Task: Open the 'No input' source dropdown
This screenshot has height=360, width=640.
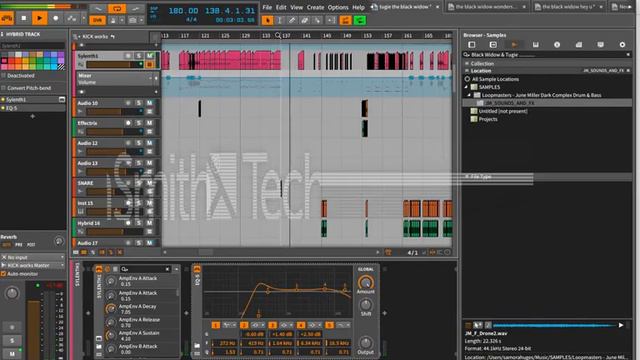Action: tap(33, 257)
